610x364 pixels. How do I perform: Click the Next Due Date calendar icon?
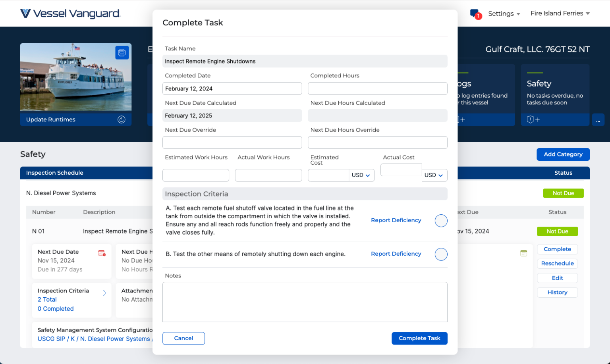coord(102,253)
